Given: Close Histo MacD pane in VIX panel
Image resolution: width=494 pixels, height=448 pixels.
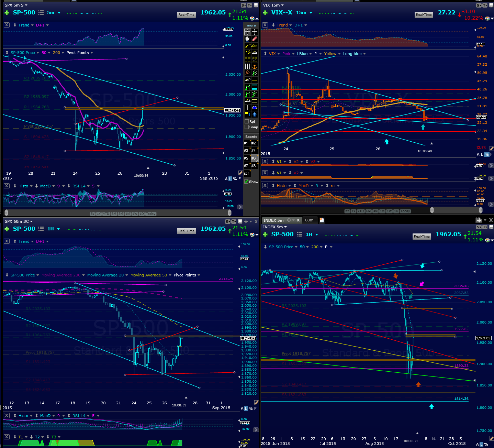Looking at the screenshot, I should [x=265, y=186].
